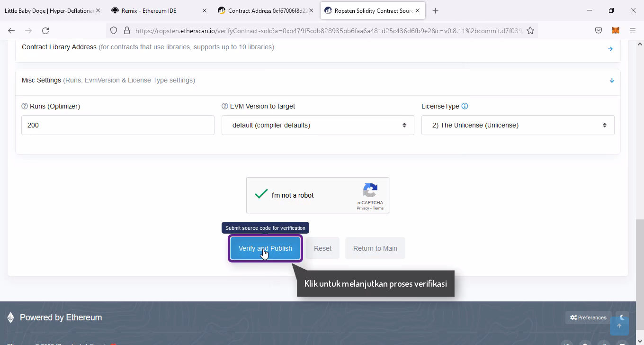
Task: Open the Firefox hamburger menu
Action: point(633,30)
